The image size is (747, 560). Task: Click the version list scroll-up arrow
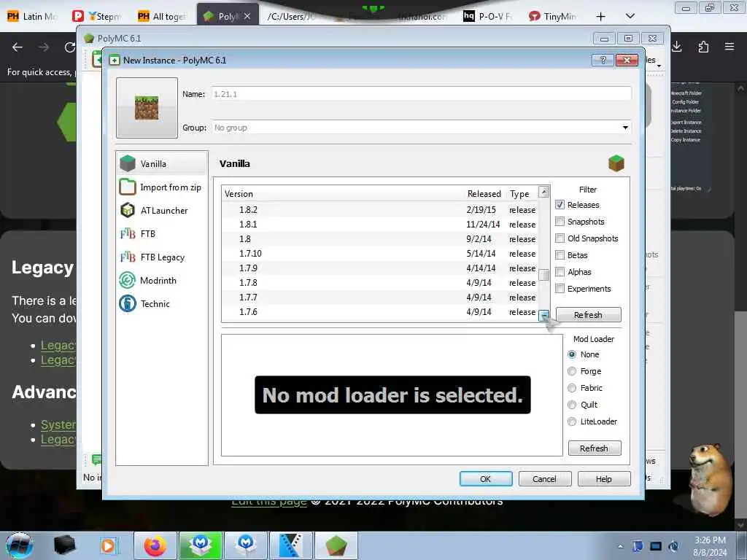[x=543, y=192]
